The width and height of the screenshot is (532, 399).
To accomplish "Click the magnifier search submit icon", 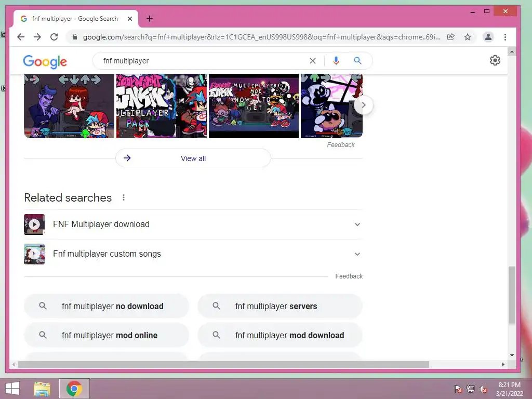I will [357, 61].
